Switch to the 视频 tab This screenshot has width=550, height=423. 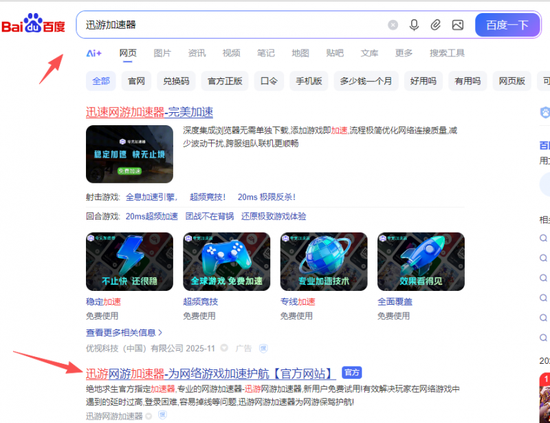231,53
